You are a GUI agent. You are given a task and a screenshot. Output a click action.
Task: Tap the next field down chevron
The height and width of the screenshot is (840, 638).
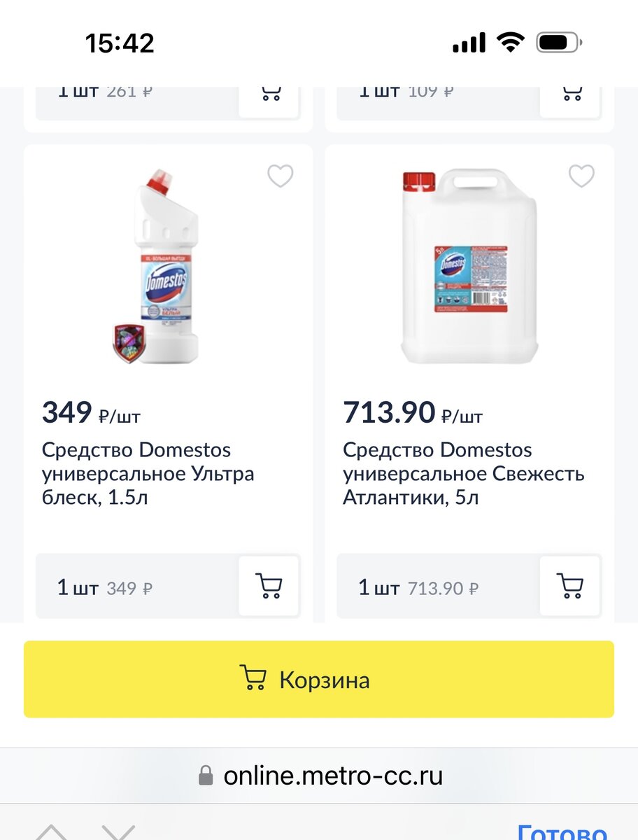118,832
